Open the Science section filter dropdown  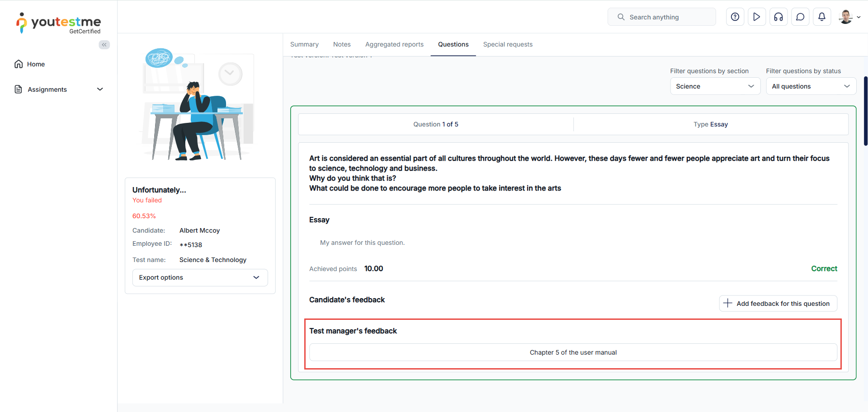tap(715, 86)
